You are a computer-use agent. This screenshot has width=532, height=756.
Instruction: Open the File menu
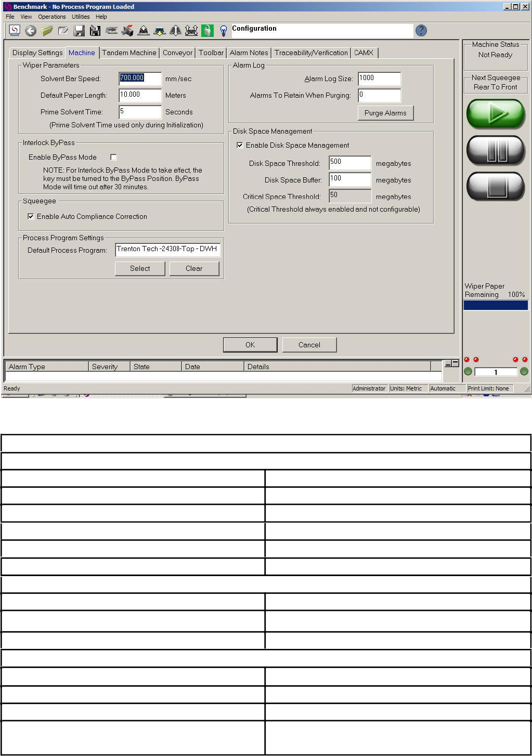[10, 17]
